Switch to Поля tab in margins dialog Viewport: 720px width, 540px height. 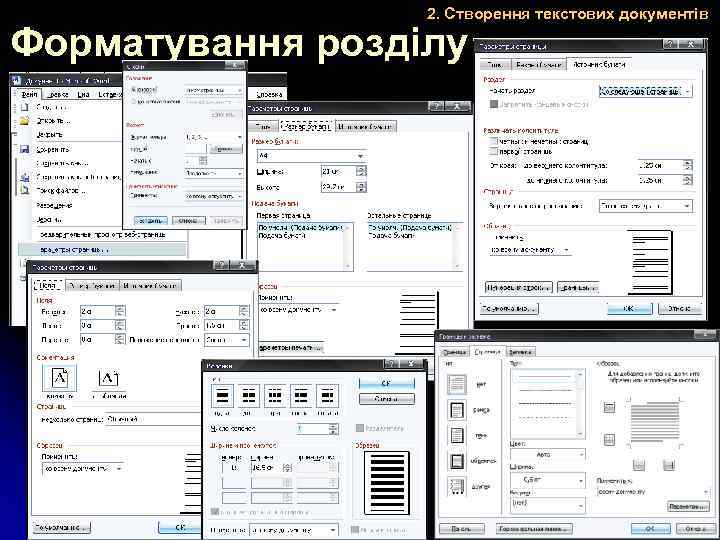point(48,285)
